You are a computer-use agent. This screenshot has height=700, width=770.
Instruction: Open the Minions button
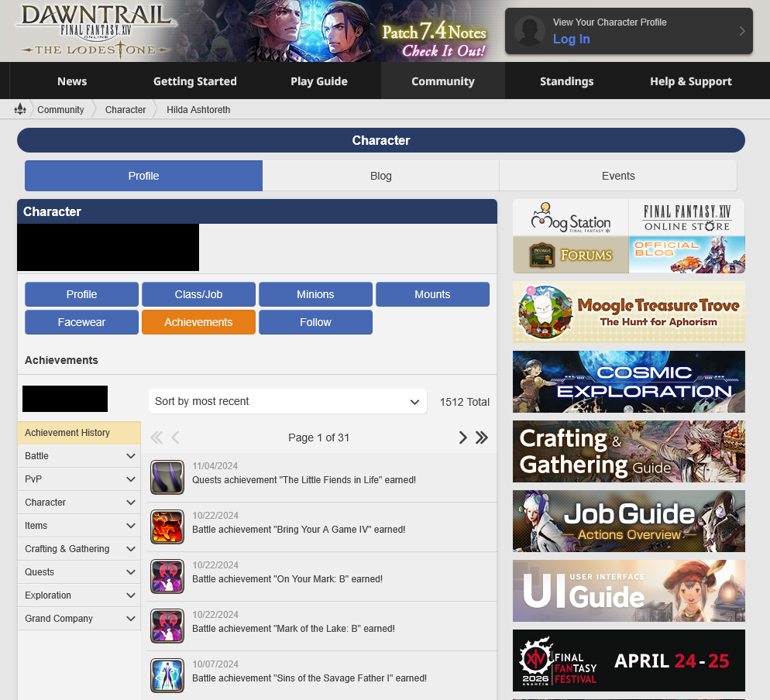(x=315, y=294)
